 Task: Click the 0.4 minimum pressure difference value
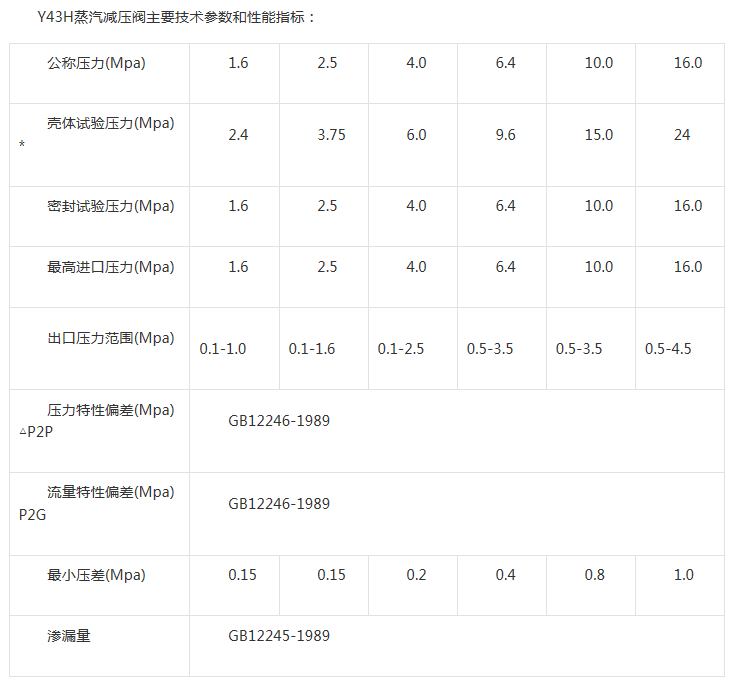point(505,575)
